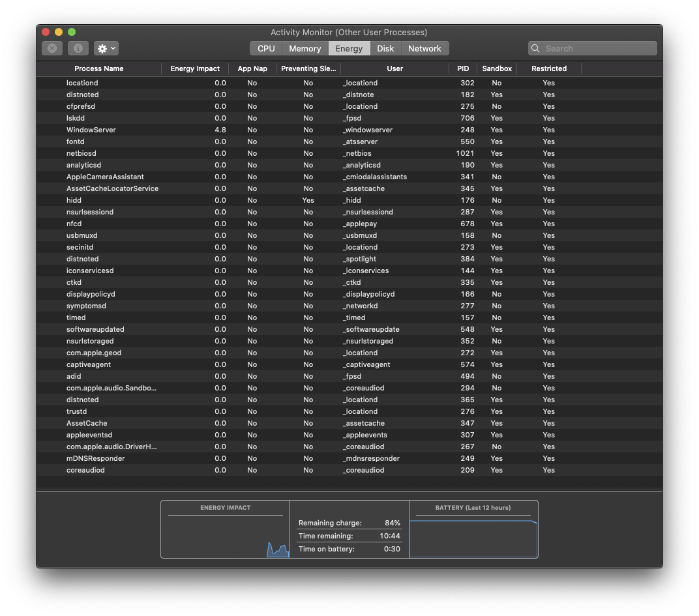The height and width of the screenshot is (616, 699).
Task: Click the Inspect process info icon
Action: pyautogui.click(x=78, y=48)
